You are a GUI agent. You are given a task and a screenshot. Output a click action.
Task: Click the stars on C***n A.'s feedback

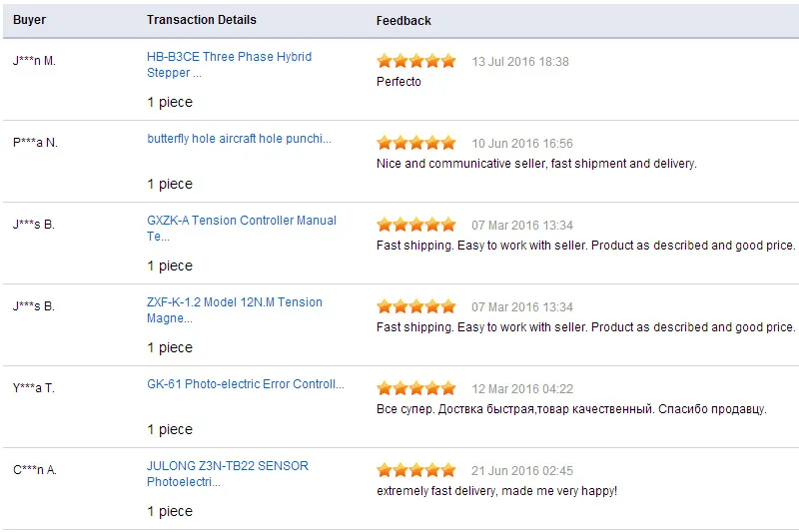[416, 470]
